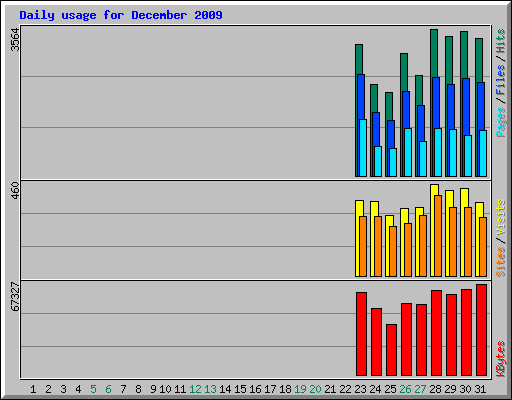Click the orange Sites bar for day 26
Image resolution: width=512 pixels, height=400 pixels.
408,250
